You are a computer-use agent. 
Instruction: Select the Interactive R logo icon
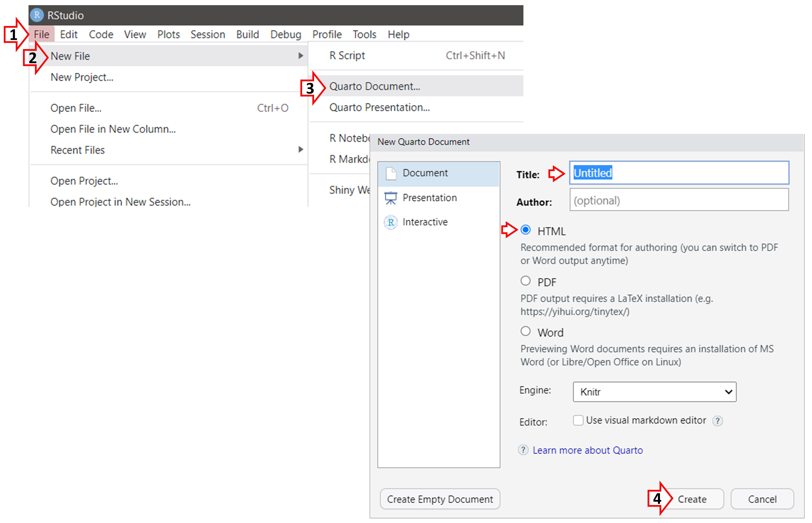pyautogui.click(x=391, y=222)
